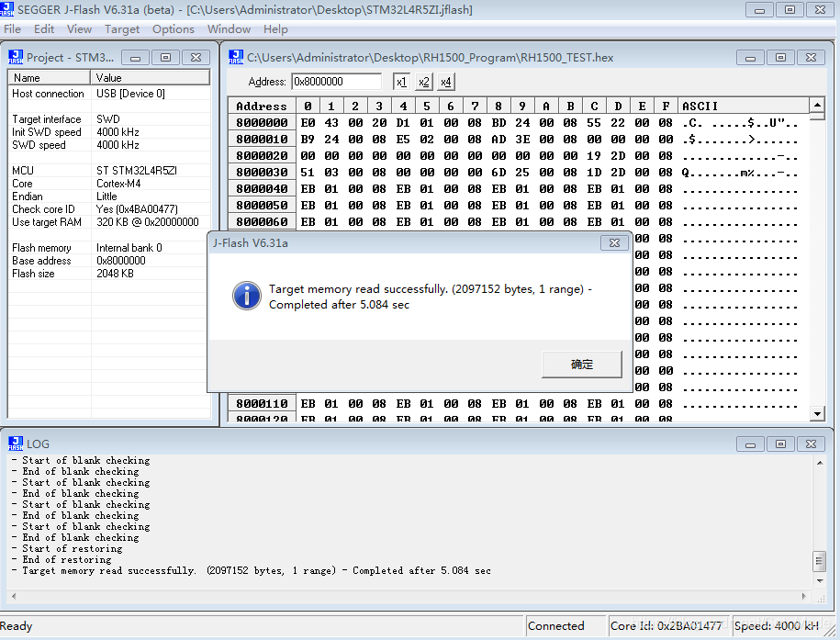Image resolution: width=840 pixels, height=640 pixels.
Task: Open the Options menu
Action: point(173,29)
